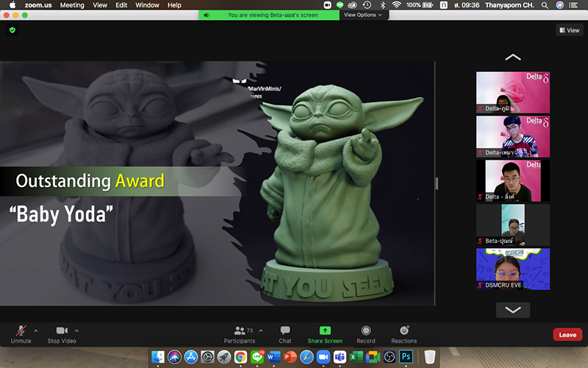Open the Apple menu
Image resolution: width=588 pixels, height=368 pixels.
coord(12,5)
